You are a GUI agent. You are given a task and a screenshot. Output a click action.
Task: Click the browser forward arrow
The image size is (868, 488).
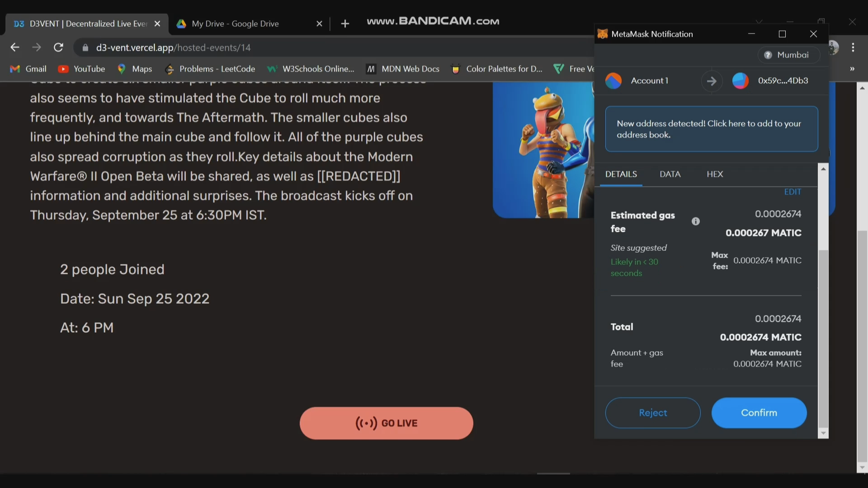[x=37, y=47]
